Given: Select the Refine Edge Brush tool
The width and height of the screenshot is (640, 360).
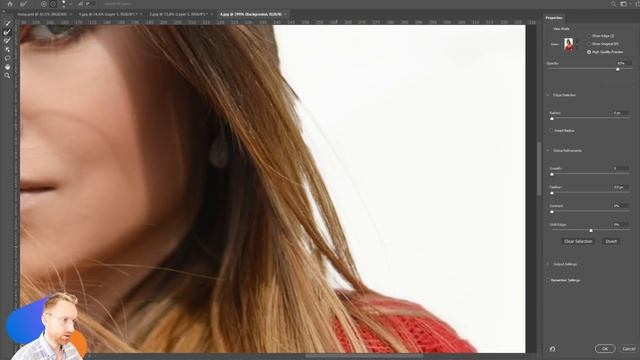Looking at the screenshot, I should [x=7, y=32].
